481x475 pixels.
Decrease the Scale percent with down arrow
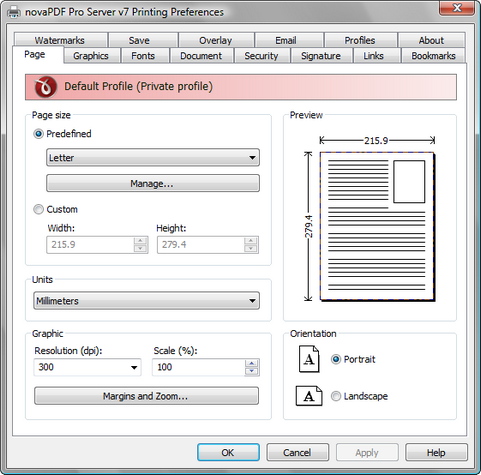[x=252, y=371]
